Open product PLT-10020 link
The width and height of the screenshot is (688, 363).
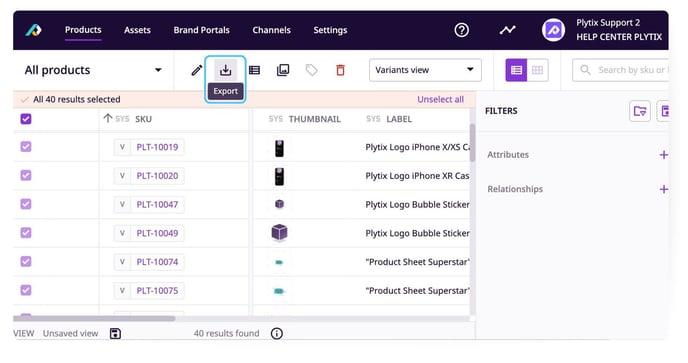pos(157,176)
